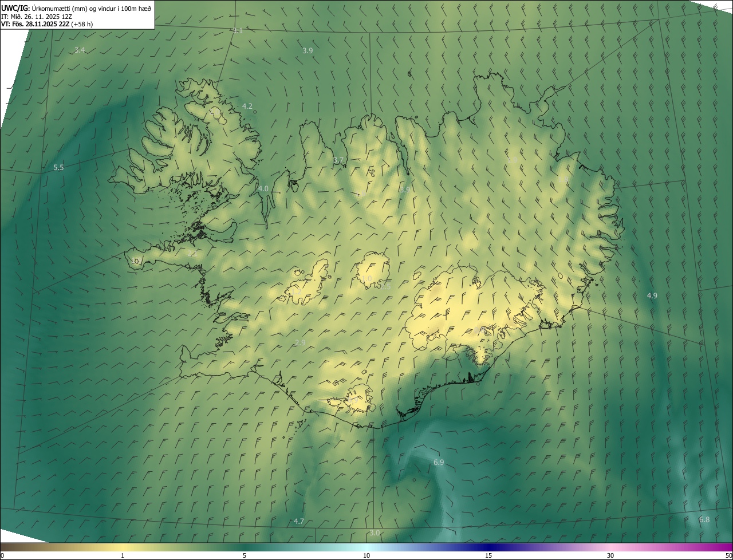733x560 pixels.
Task: Click the inland 3.9 value in north Iceland
Action: (404, 190)
